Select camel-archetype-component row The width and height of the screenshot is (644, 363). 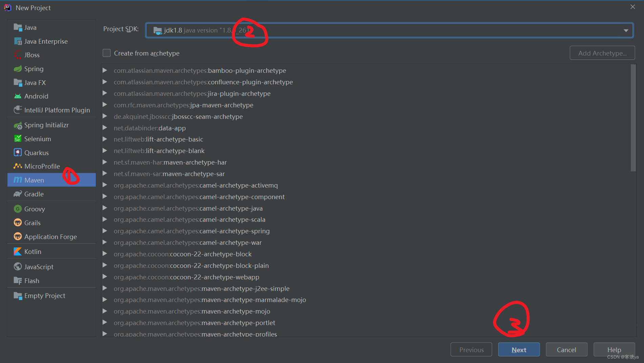(366, 197)
